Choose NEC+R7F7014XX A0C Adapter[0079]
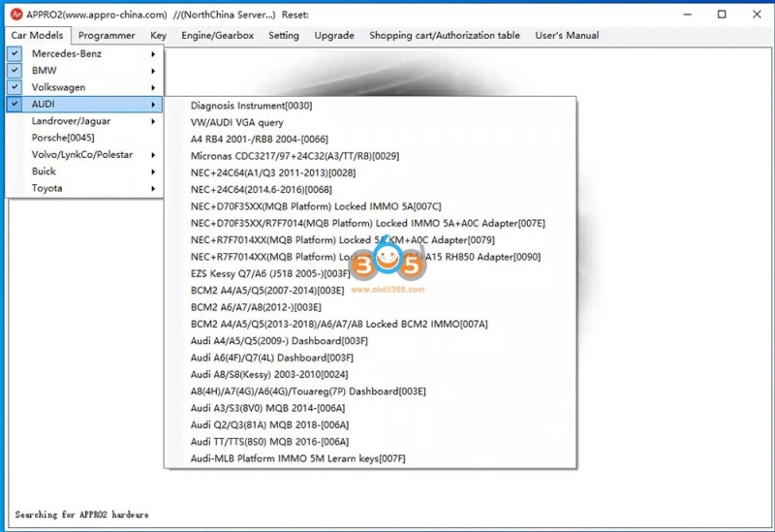775x532 pixels. pos(370,239)
